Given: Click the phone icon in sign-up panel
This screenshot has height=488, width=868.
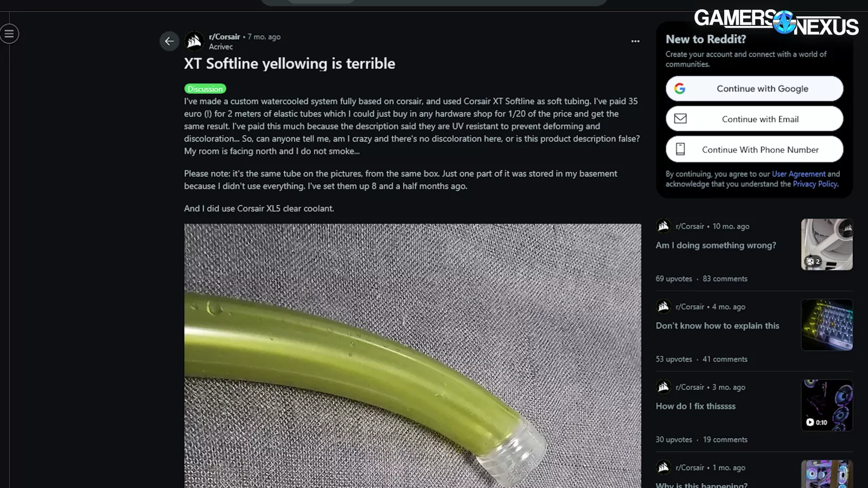Looking at the screenshot, I should tap(680, 149).
